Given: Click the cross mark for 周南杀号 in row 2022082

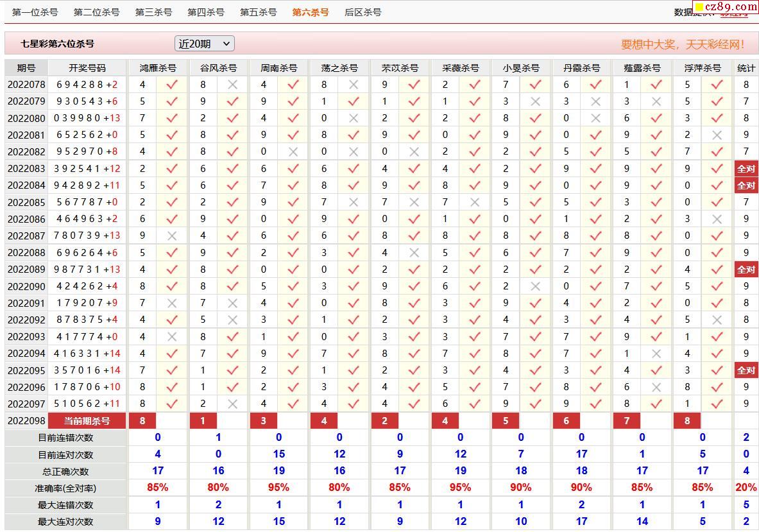Looking at the screenshot, I should [293, 152].
